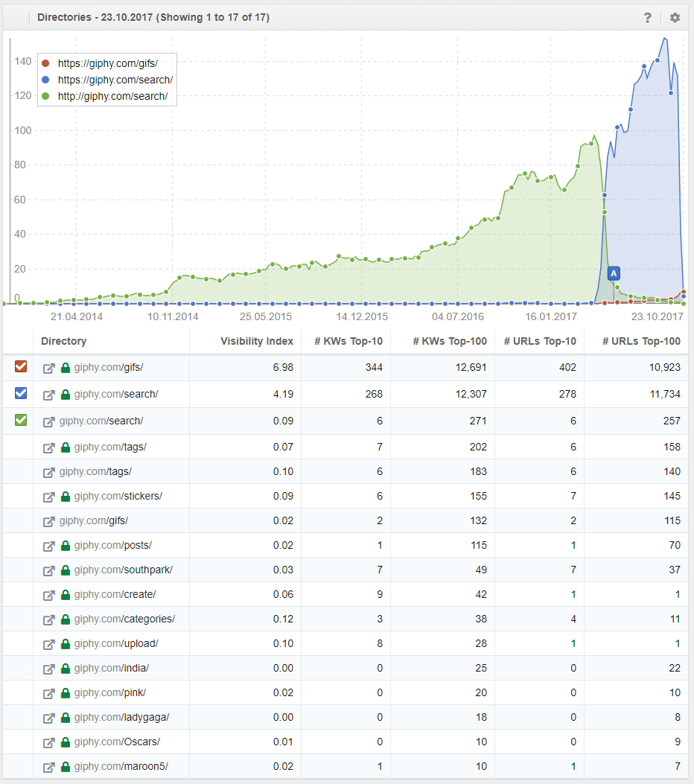Click event pin A on the chart
Image resolution: width=694 pixels, height=784 pixels.
[x=614, y=274]
